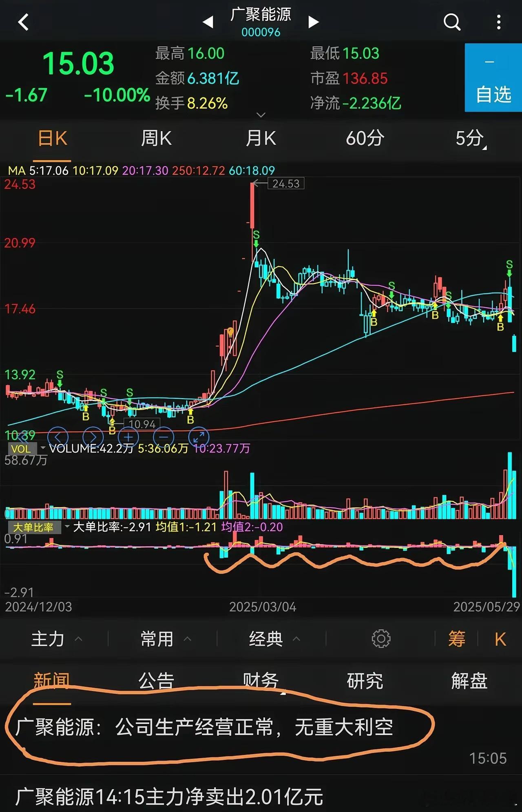Tap the current price 15.03
The width and height of the screenshot is (522, 812).
78,64
